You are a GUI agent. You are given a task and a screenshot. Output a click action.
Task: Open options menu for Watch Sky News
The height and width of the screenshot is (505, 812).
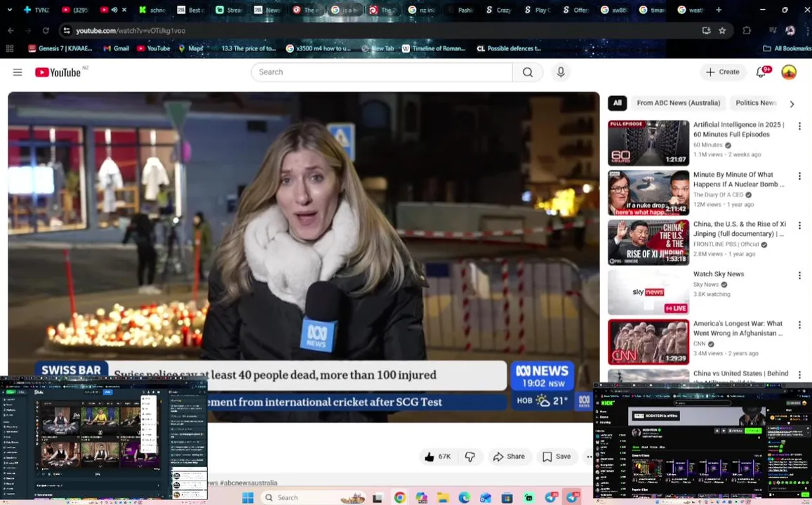click(x=799, y=276)
